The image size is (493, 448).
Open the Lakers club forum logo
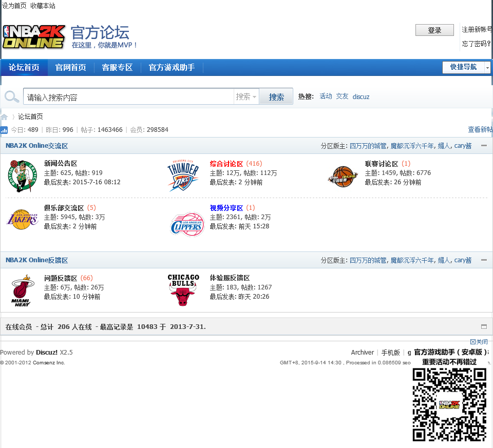tap(22, 219)
